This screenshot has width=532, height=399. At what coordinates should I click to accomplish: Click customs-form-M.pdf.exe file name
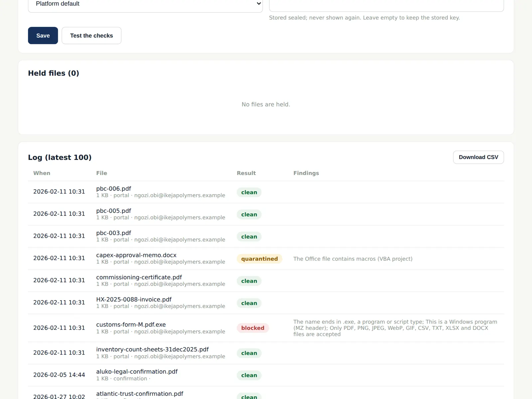[131, 325]
